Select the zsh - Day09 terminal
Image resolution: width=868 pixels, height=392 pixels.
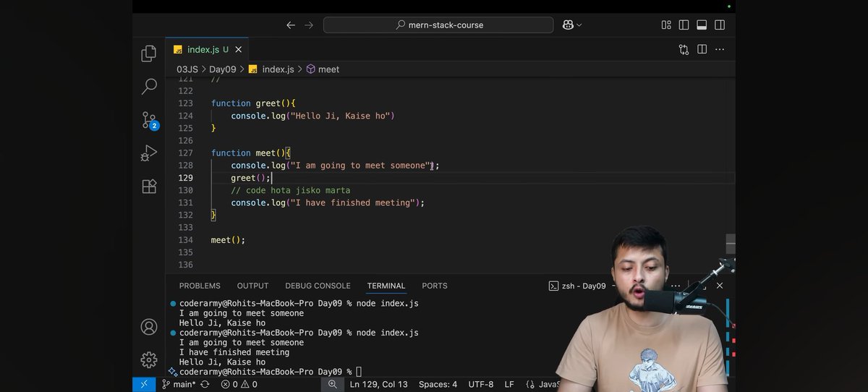coord(577,286)
